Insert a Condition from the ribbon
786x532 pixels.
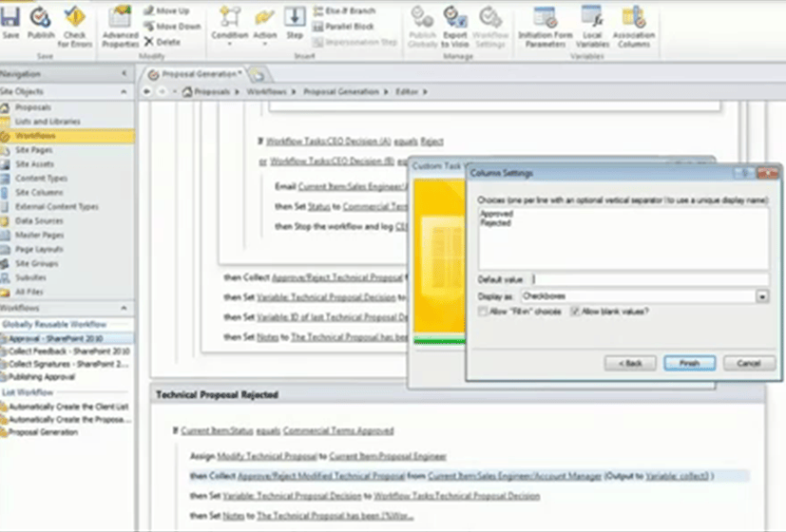click(230, 24)
